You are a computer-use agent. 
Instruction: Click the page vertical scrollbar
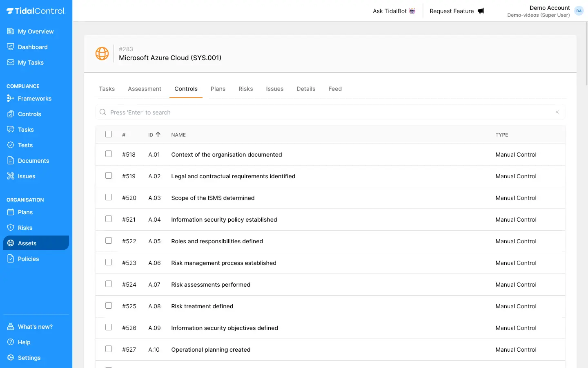point(586,53)
